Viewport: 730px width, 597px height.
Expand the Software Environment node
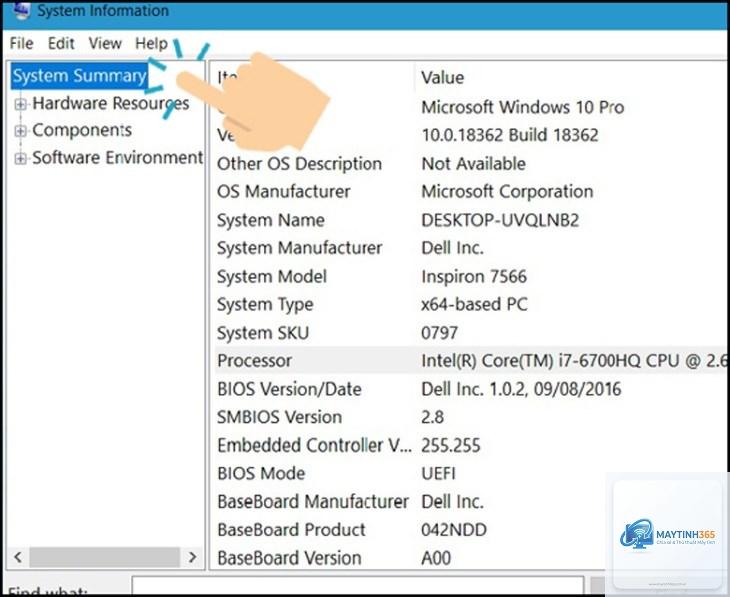(20, 159)
